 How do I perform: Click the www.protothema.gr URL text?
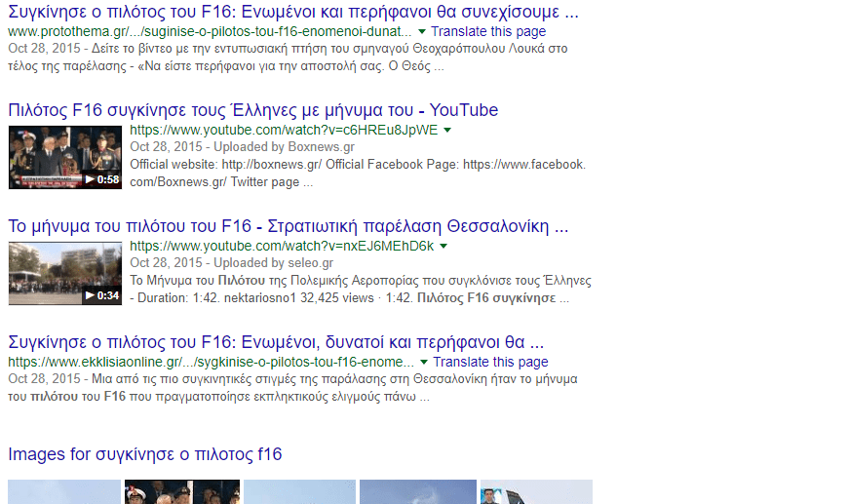click(210, 31)
